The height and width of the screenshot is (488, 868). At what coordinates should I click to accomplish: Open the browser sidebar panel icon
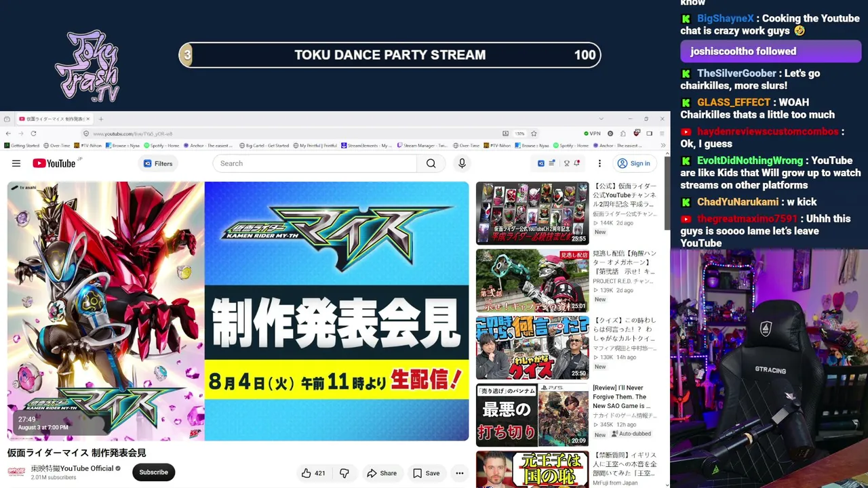click(x=649, y=134)
